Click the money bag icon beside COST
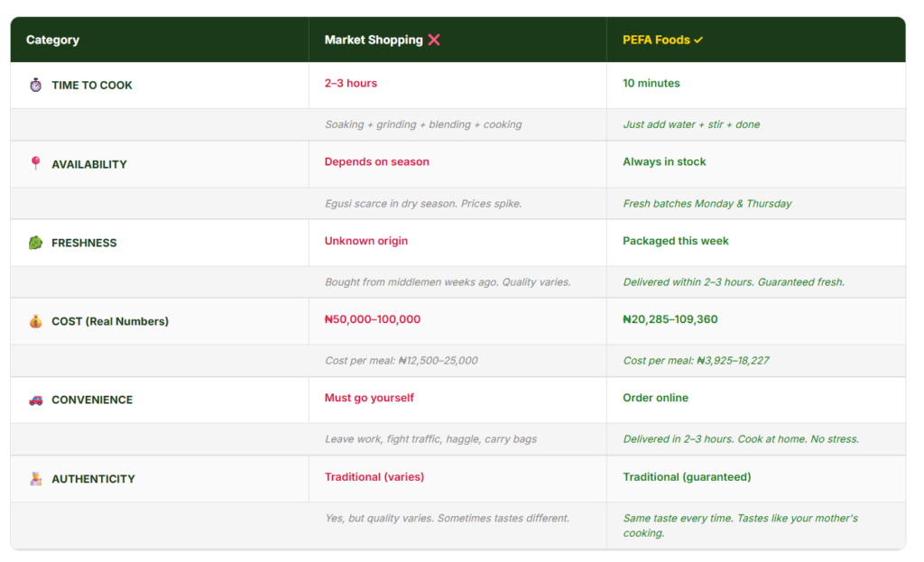 pos(36,321)
